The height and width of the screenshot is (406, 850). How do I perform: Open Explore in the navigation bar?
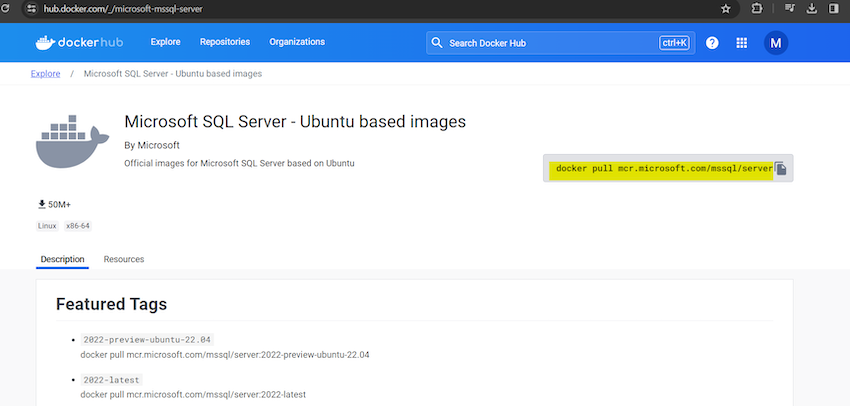pyautogui.click(x=165, y=42)
